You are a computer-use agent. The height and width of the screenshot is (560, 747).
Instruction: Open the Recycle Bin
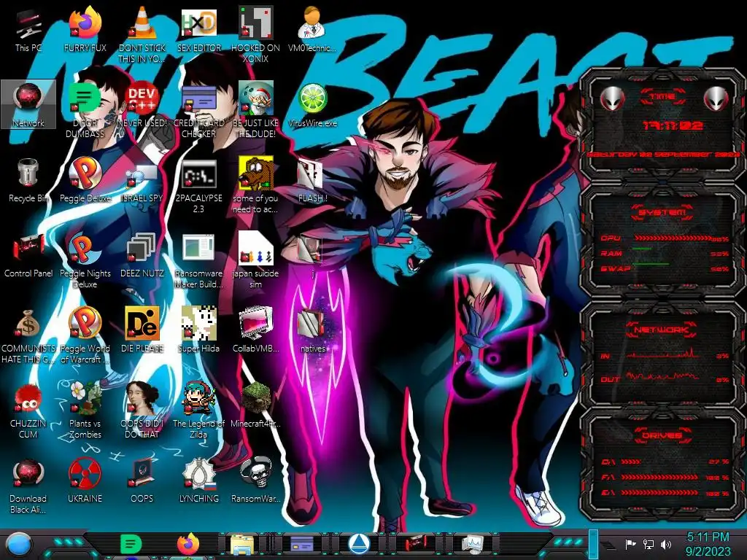point(28,179)
